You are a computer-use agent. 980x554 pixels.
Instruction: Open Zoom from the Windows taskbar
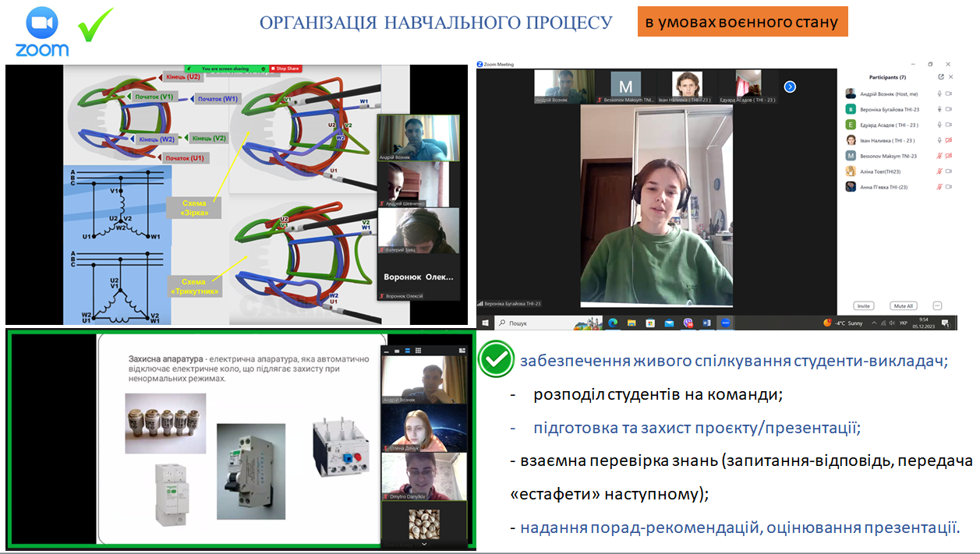[x=725, y=322]
